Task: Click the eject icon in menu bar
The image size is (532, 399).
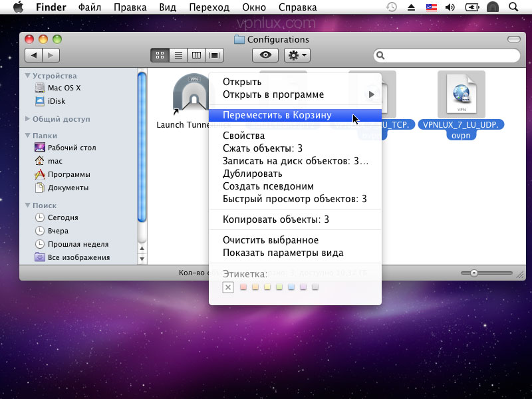Action: click(x=411, y=7)
